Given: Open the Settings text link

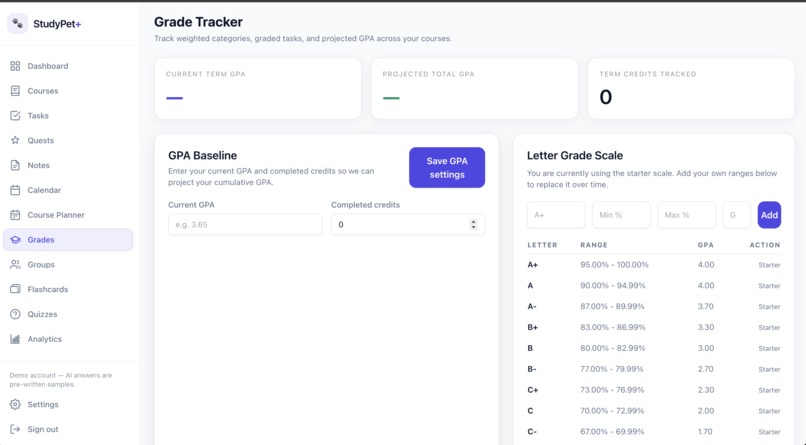Looking at the screenshot, I should 43,404.
